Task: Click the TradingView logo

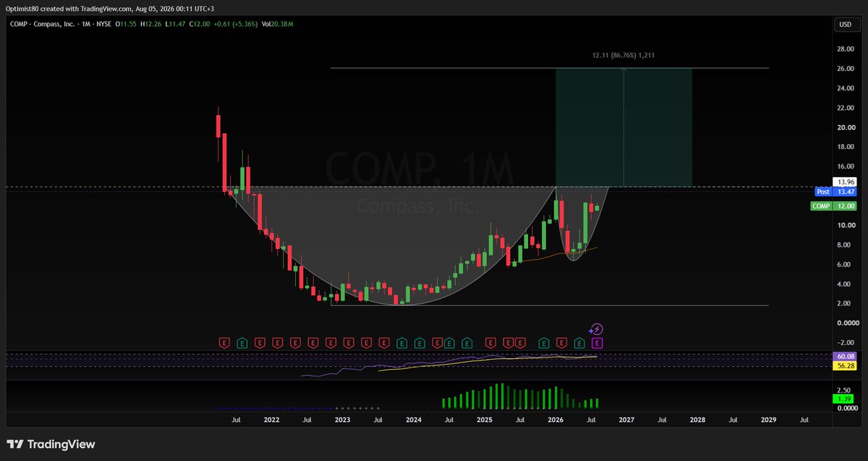Action: click(x=51, y=444)
